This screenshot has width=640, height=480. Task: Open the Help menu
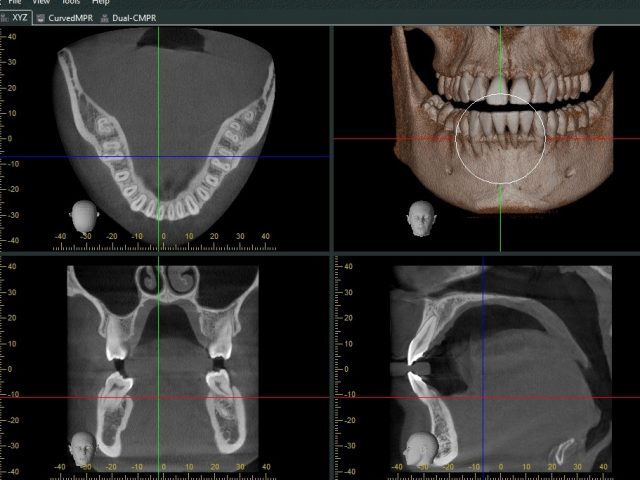coord(100,2)
